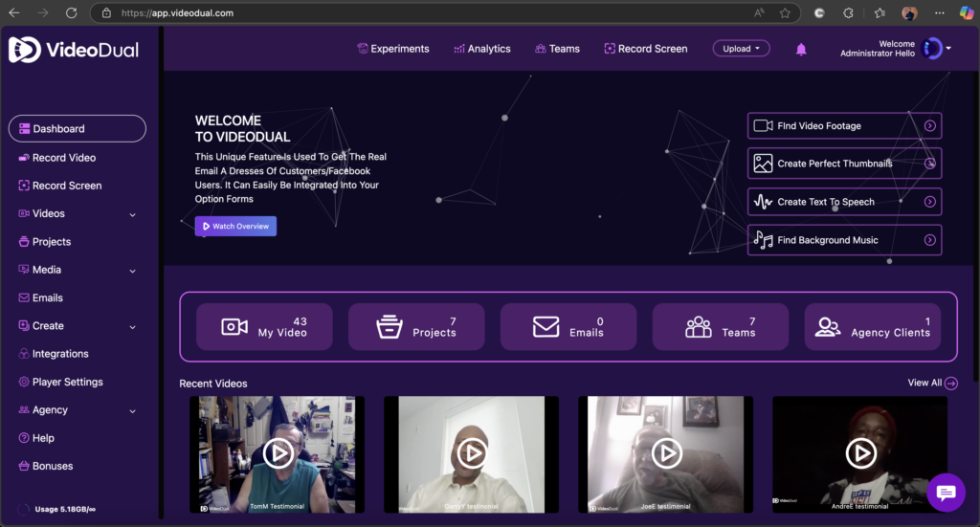Open the browser more options menu

coord(940,12)
